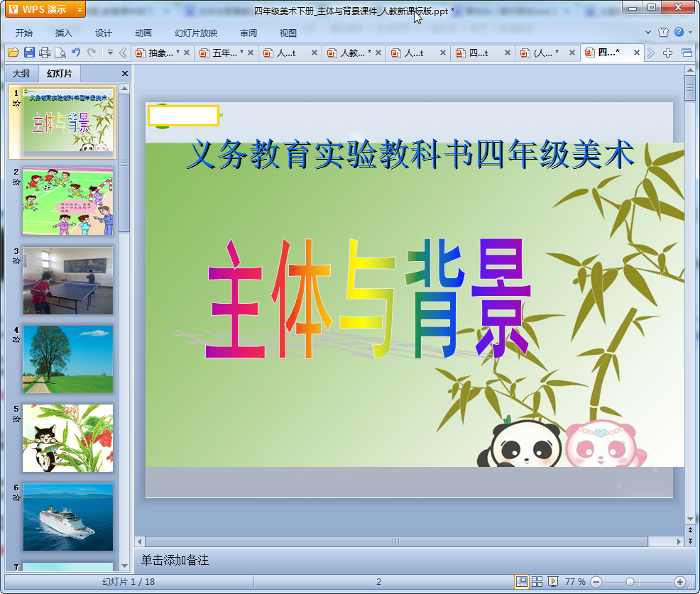
Task: Open the 动画 ribbon tab
Action: 143,33
